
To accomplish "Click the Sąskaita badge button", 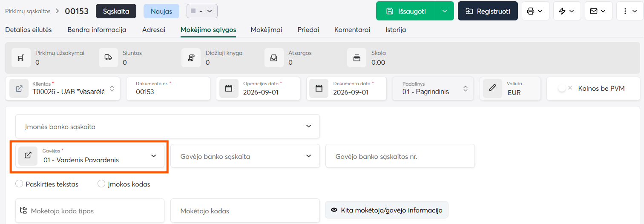I will pos(116,11).
